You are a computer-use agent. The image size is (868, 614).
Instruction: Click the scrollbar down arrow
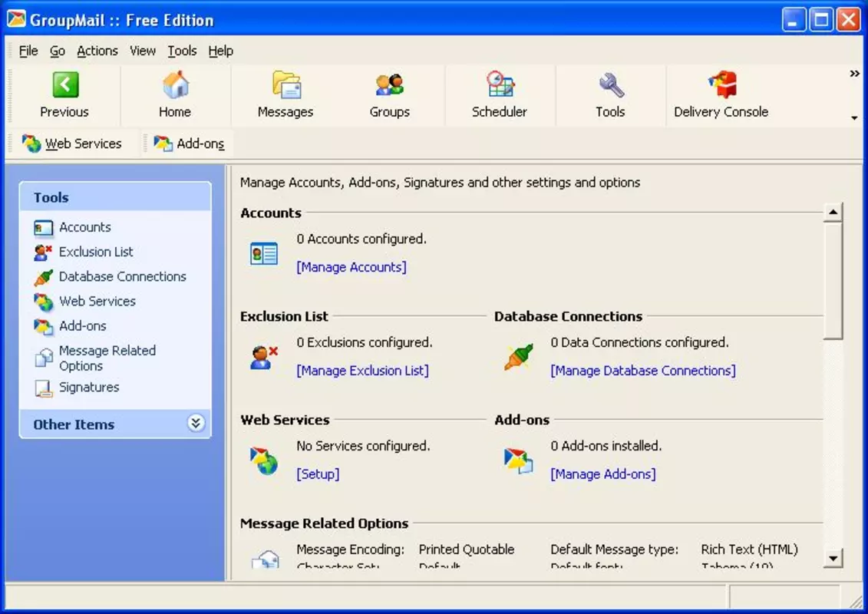(x=833, y=558)
